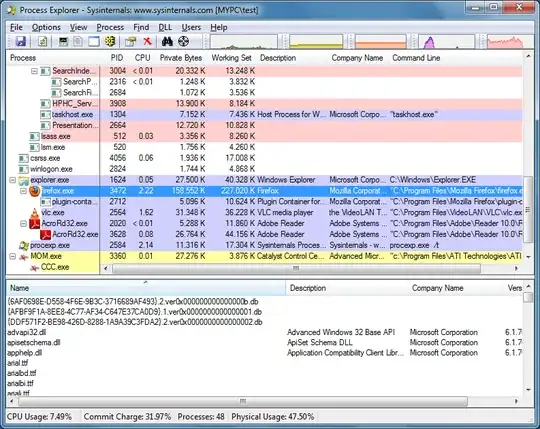
Task: Click the orange physical memory mini graph
Action: point(381,42)
